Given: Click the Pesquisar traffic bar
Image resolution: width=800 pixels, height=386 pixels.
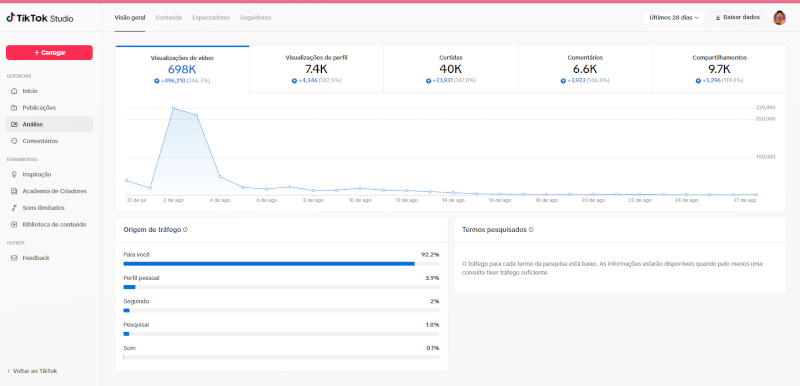Looking at the screenshot, I should [x=281, y=334].
